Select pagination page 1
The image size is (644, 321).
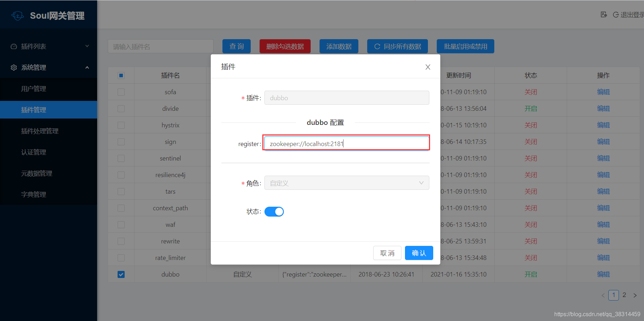pos(614,295)
